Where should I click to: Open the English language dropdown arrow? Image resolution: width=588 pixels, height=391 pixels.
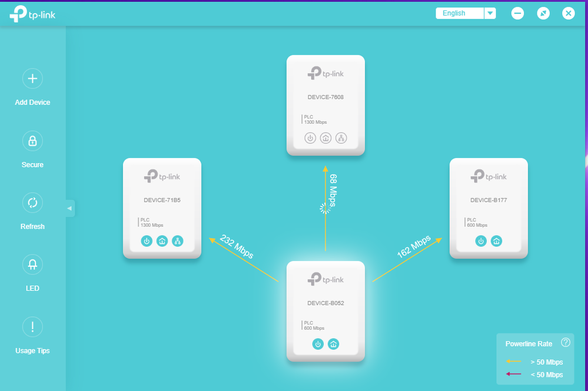[x=490, y=14]
